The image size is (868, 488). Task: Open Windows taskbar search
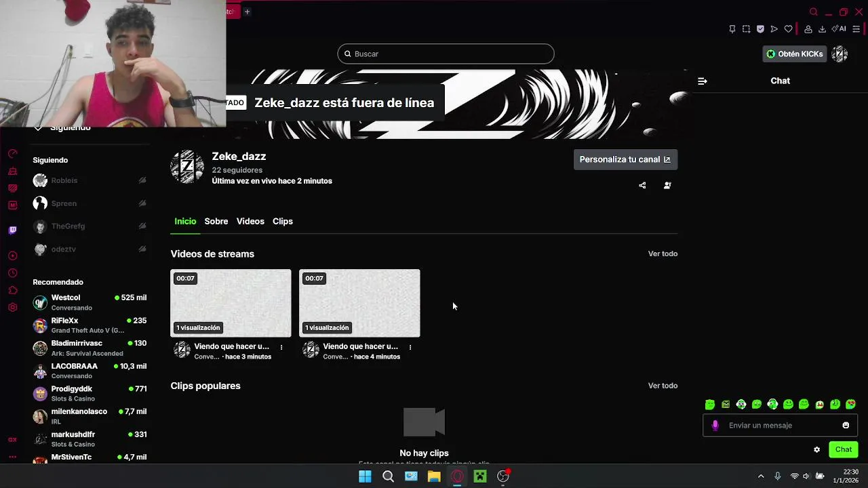pos(388,476)
